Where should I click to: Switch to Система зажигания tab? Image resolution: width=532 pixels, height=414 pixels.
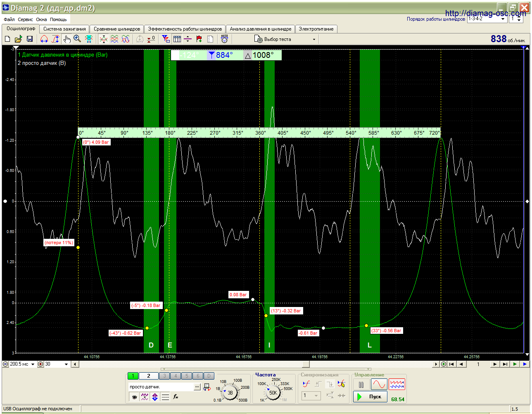[64, 29]
